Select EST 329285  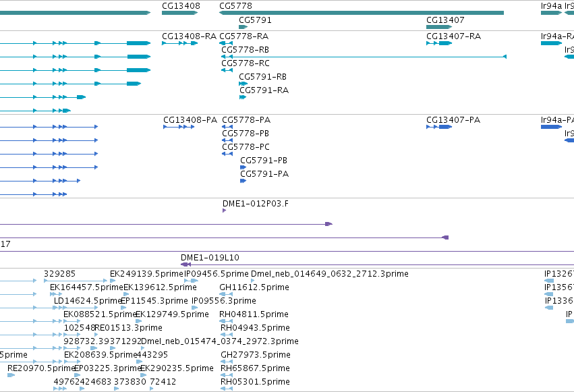[x=59, y=274]
